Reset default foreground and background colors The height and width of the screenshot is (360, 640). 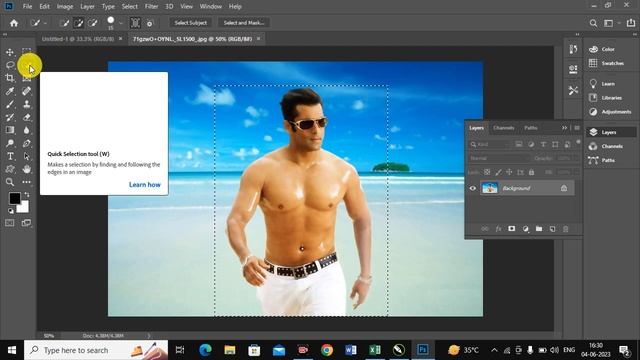tap(11, 211)
